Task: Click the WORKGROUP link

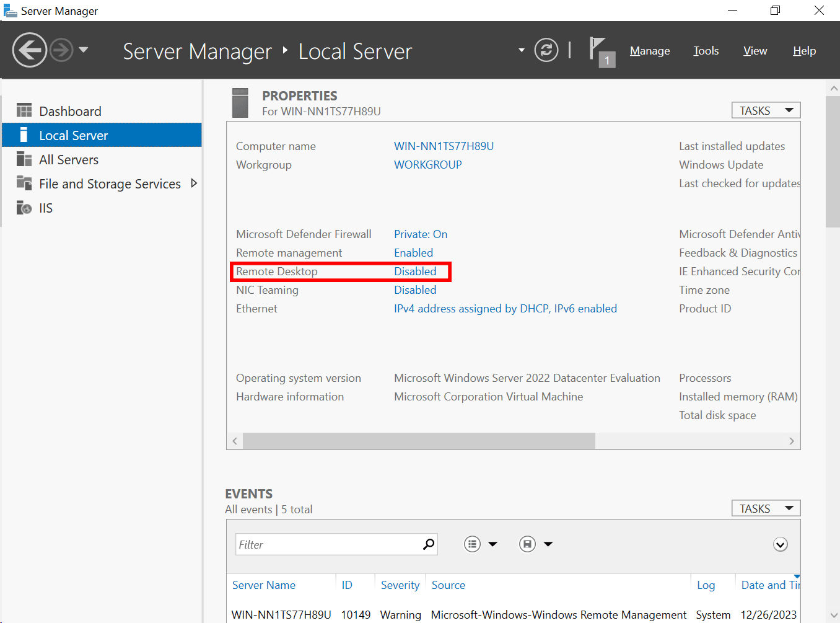Action: [x=428, y=165]
